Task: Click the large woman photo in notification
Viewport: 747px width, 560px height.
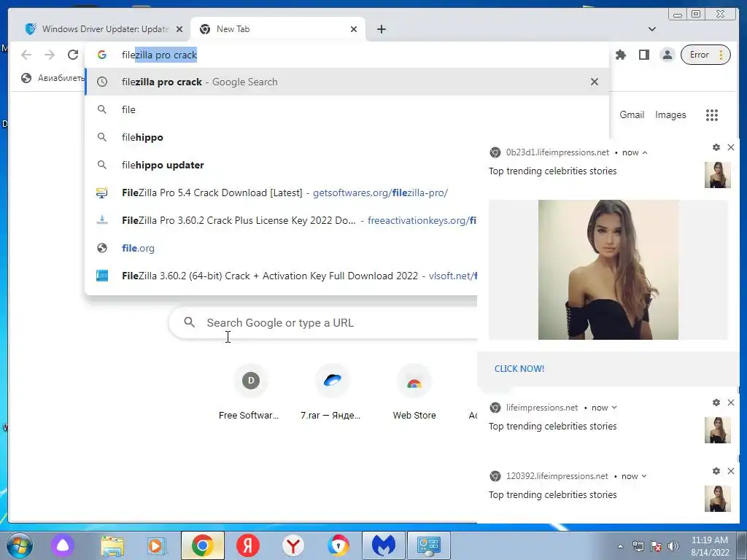Action: (x=608, y=270)
